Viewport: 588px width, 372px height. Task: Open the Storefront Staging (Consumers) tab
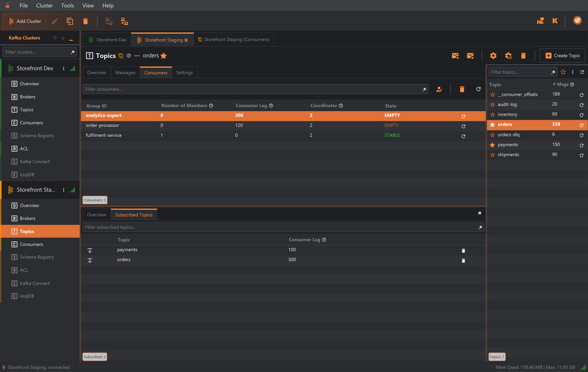coord(234,40)
